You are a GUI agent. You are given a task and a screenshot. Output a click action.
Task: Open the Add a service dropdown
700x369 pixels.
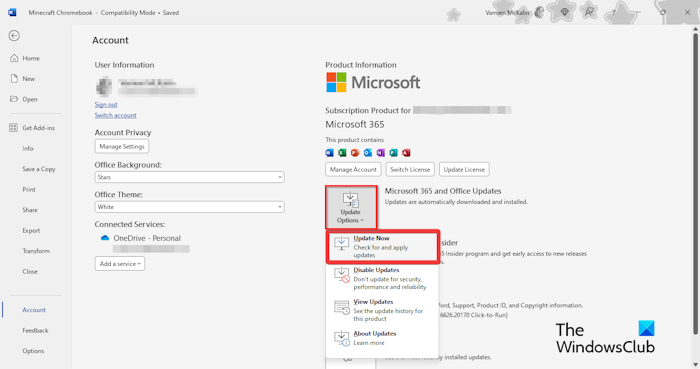coord(120,264)
